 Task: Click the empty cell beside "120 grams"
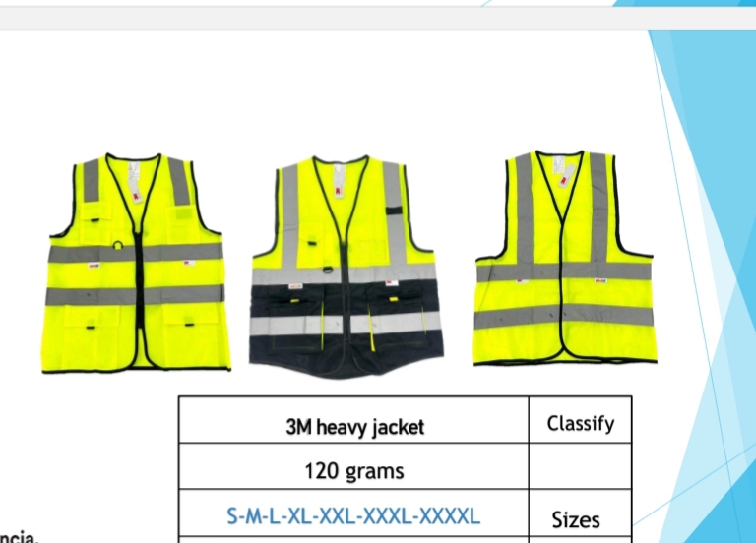[x=580, y=467]
